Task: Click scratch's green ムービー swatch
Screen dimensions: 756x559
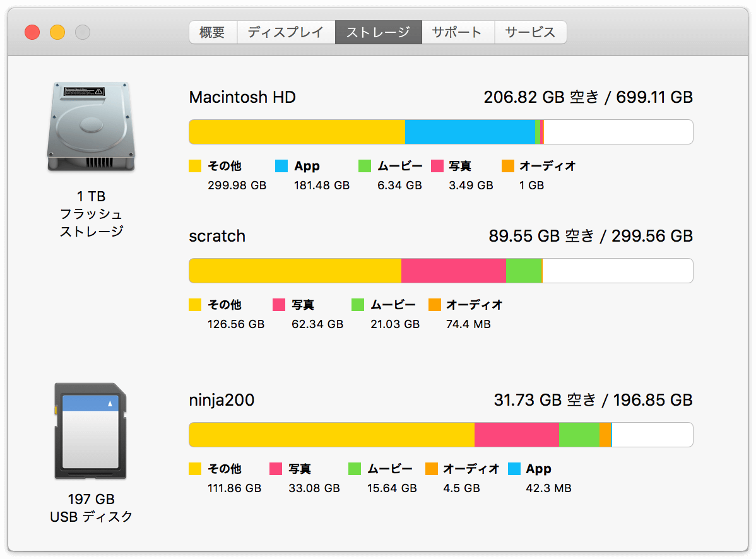Action: pos(358,305)
